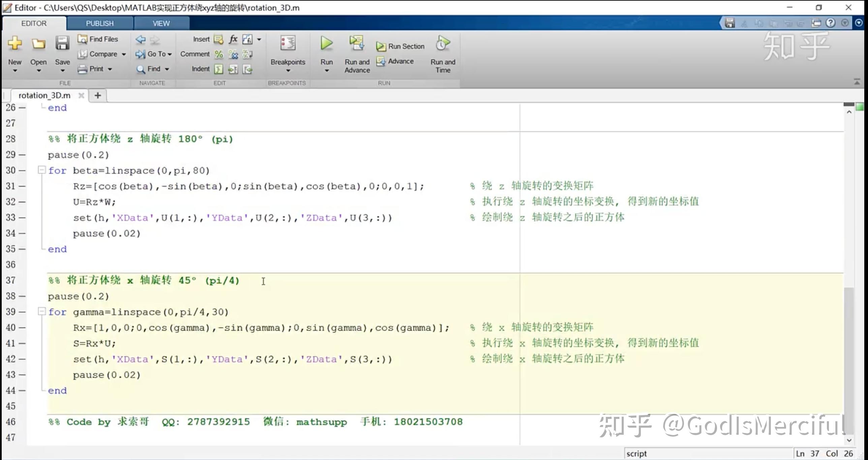Click the Save file icon
868x460 pixels.
[62, 44]
